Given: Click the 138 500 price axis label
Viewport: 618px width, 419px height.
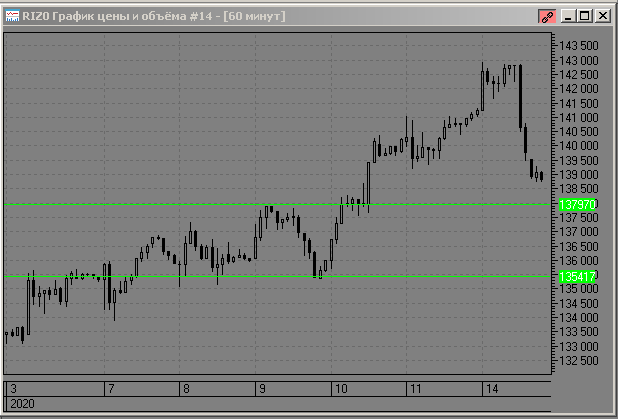Looking at the screenshot, I should coord(579,189).
